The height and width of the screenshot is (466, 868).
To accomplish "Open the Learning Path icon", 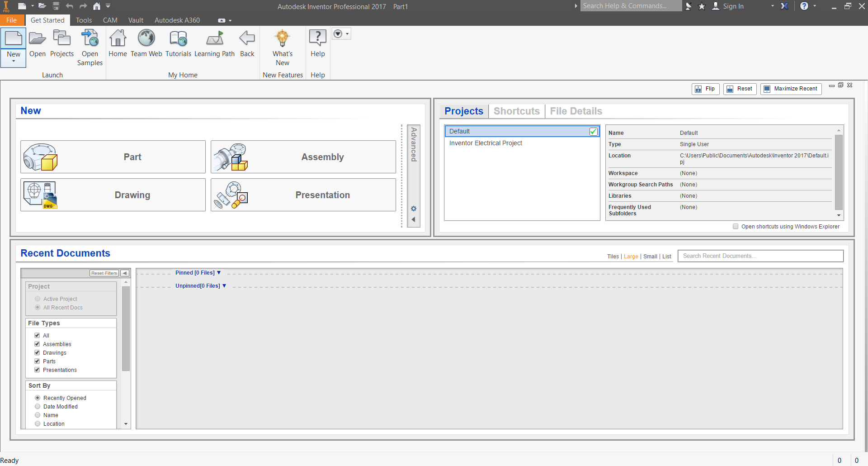I will (215, 43).
